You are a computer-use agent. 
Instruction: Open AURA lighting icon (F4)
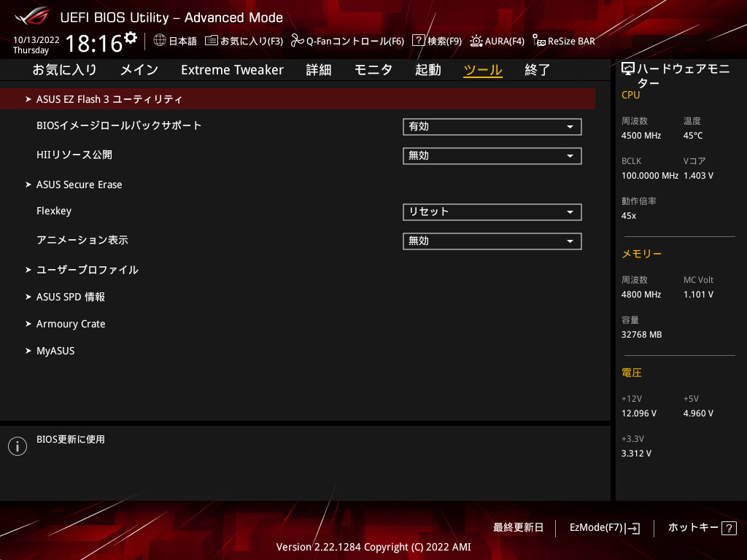point(476,41)
